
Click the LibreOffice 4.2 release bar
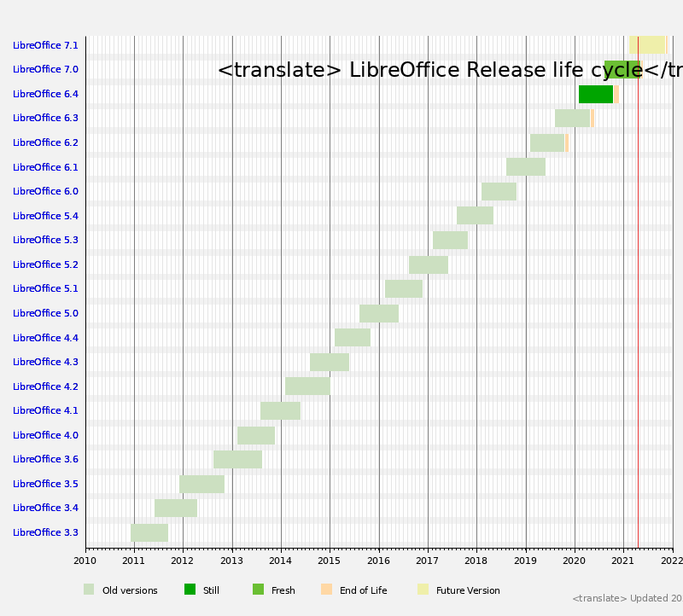[307, 386]
